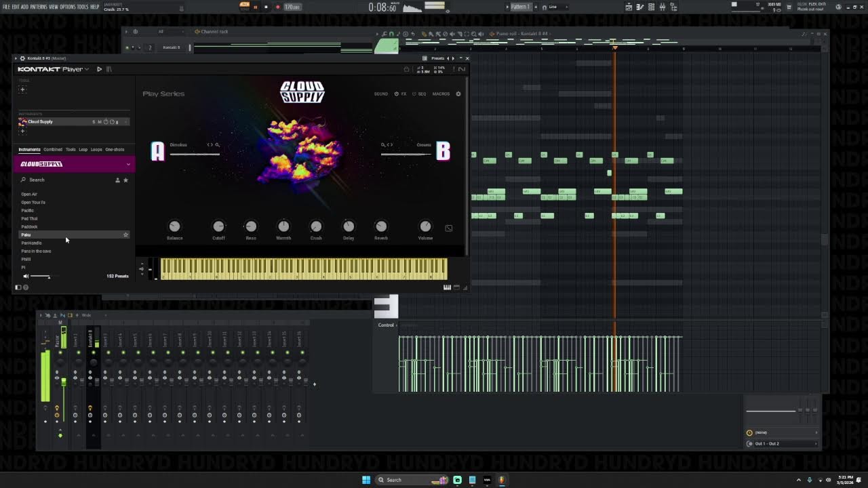868x488 pixels.
Task: Open the browser view icon
Action: tap(673, 7)
